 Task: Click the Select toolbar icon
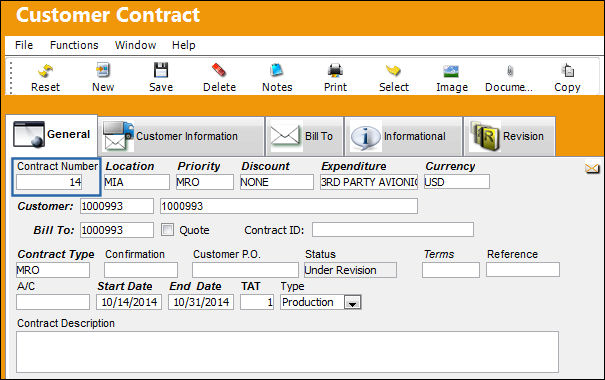[394, 71]
